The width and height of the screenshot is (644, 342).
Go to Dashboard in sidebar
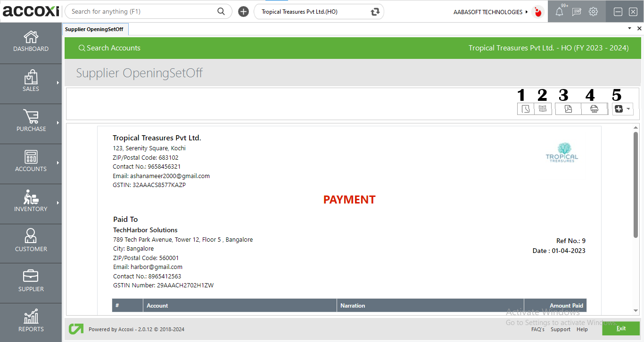pyautogui.click(x=31, y=42)
